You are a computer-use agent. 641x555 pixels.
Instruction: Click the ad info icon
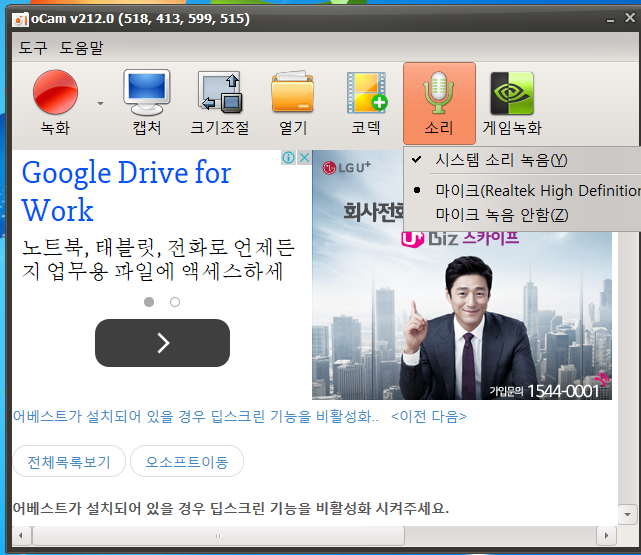pyautogui.click(x=288, y=157)
